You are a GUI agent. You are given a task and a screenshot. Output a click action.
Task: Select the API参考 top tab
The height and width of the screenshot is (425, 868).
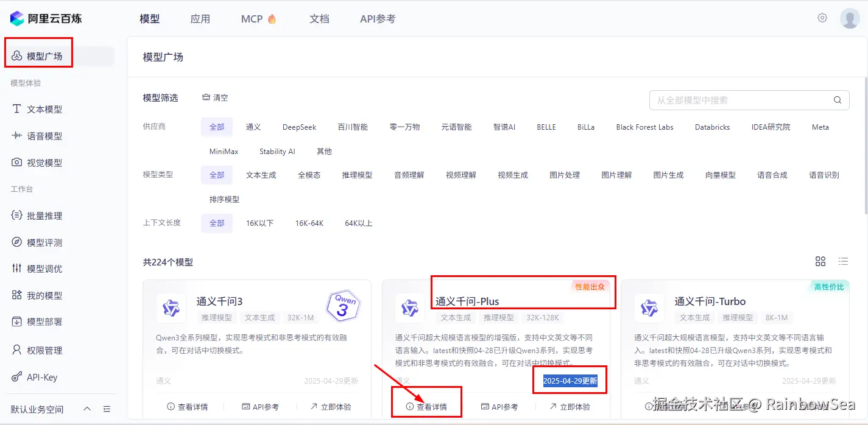tap(378, 19)
